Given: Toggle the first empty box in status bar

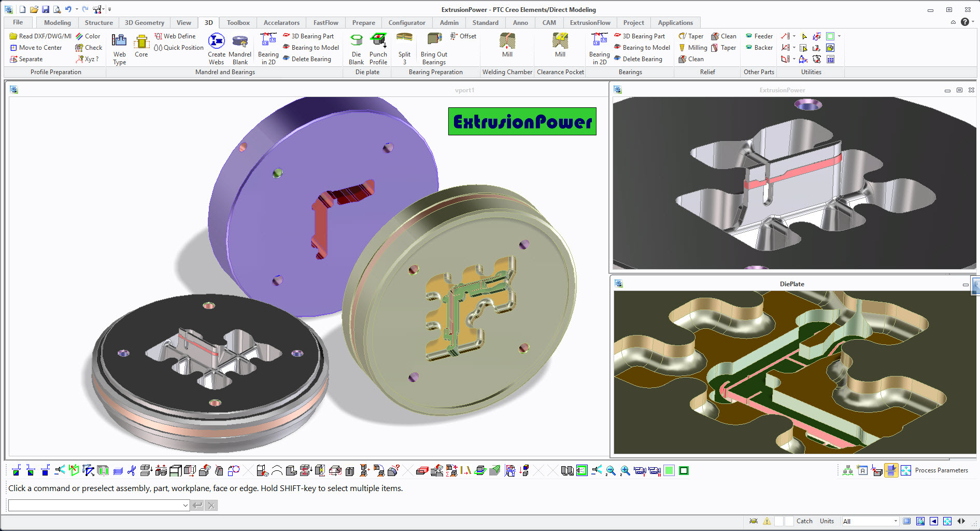Looking at the screenshot, I should coord(779,521).
